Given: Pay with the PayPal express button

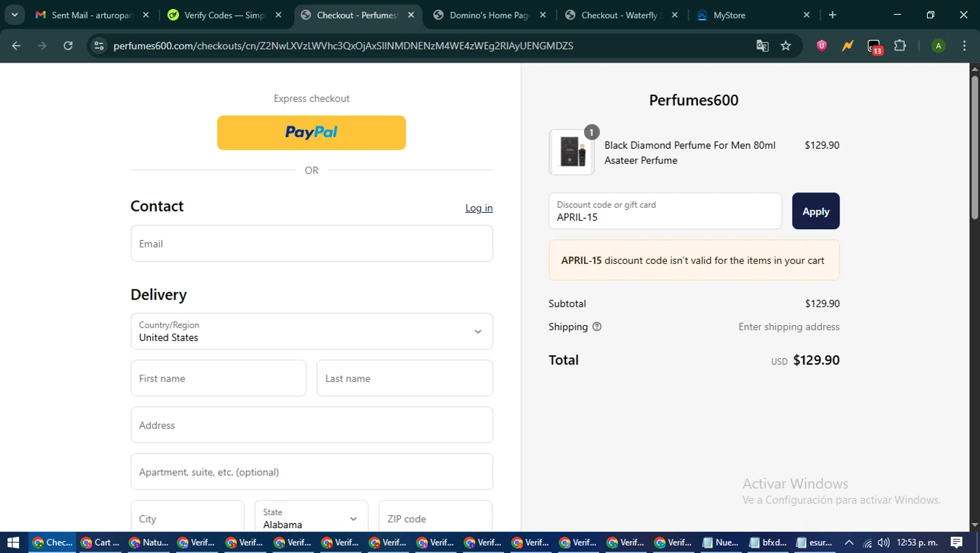Looking at the screenshot, I should coord(312,133).
